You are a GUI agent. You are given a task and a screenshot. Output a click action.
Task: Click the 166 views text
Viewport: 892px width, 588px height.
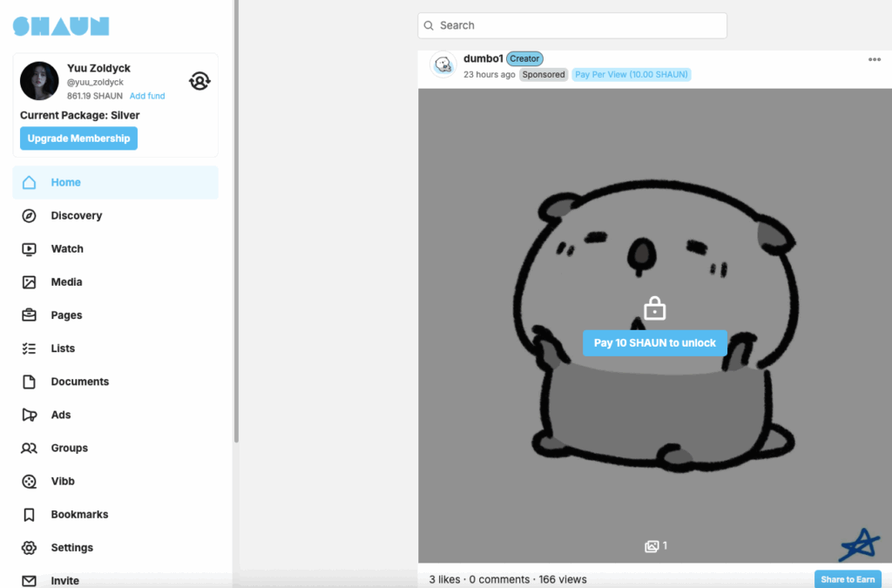point(563,579)
